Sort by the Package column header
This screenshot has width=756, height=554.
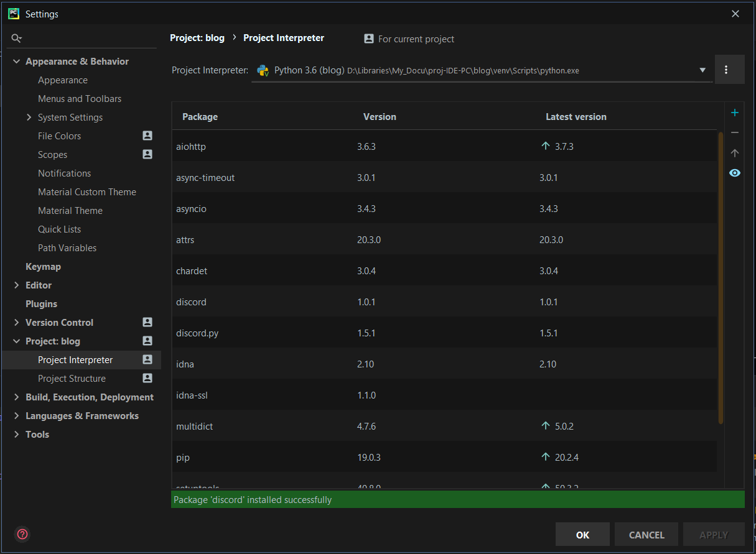tap(200, 117)
